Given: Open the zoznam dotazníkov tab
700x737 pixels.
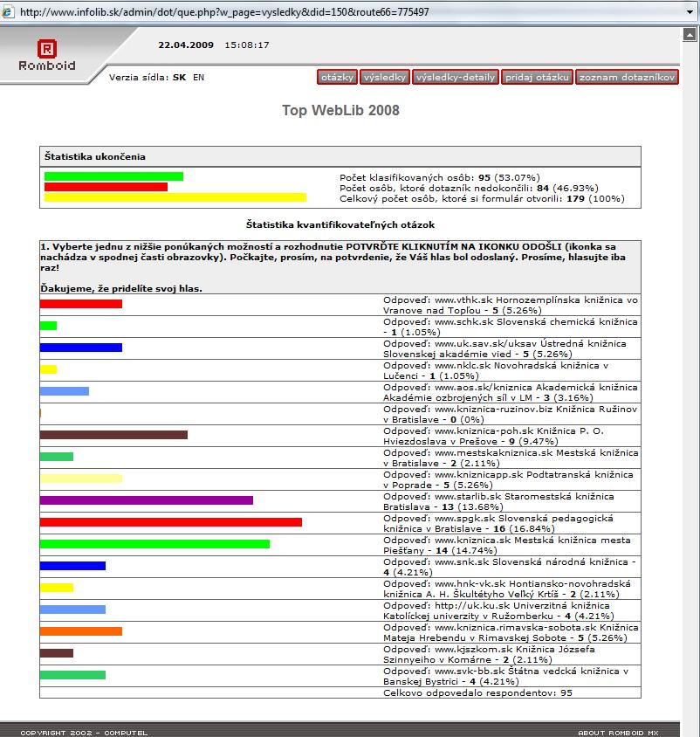Looking at the screenshot, I should [628, 77].
